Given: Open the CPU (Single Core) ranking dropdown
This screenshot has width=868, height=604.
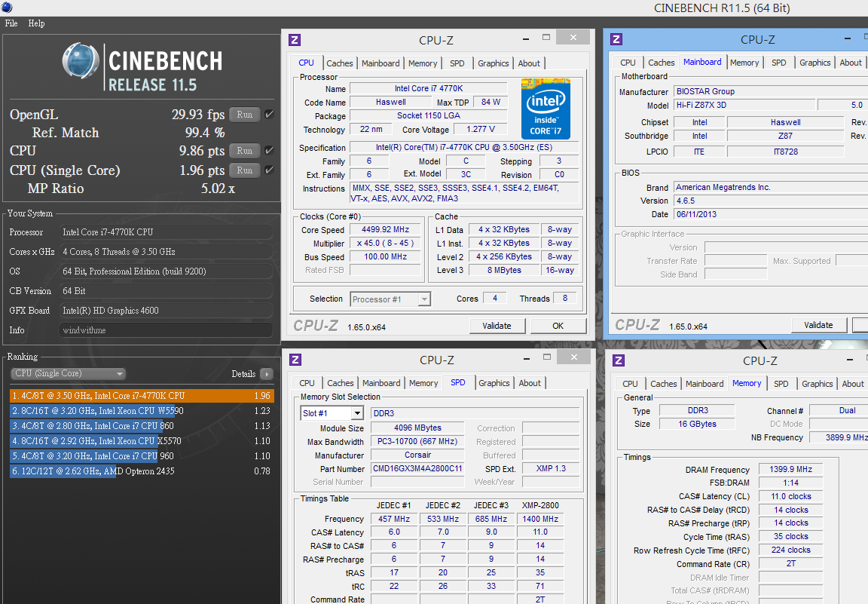Looking at the screenshot, I should (x=68, y=374).
